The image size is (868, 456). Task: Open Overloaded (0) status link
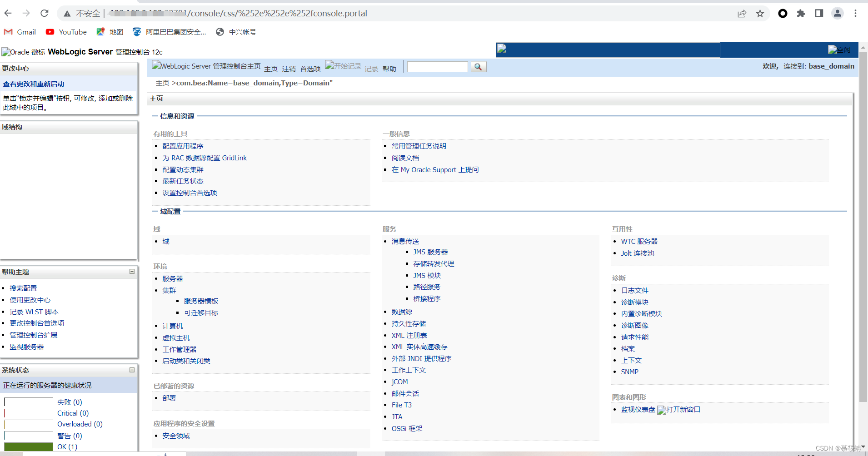pyautogui.click(x=80, y=424)
